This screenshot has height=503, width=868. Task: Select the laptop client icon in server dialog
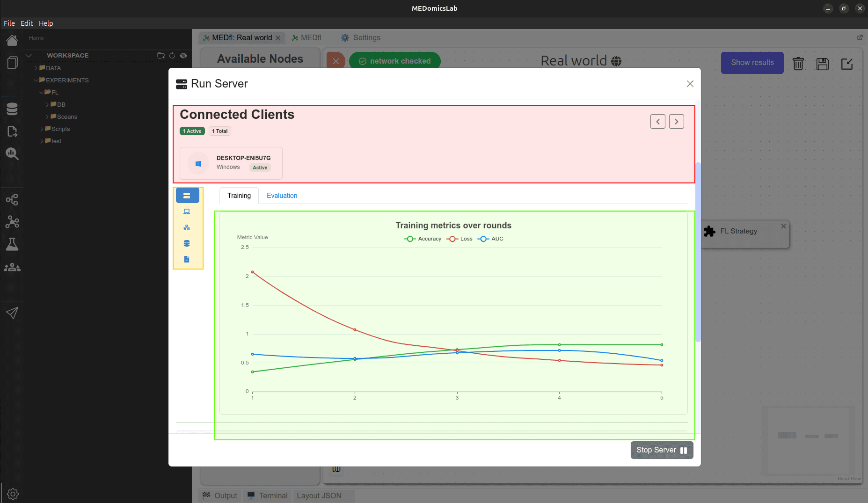coord(187,211)
